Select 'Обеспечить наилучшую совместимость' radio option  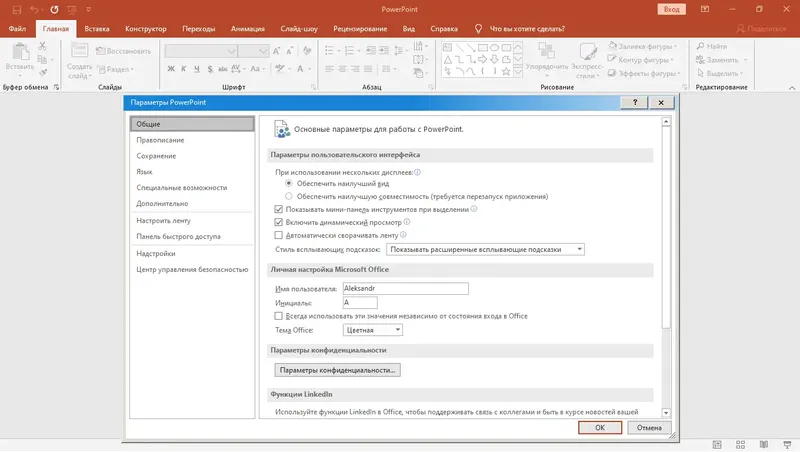point(289,196)
